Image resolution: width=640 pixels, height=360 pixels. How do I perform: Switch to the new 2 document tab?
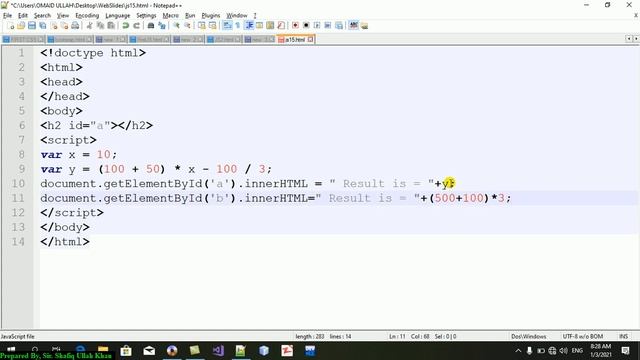[188, 40]
